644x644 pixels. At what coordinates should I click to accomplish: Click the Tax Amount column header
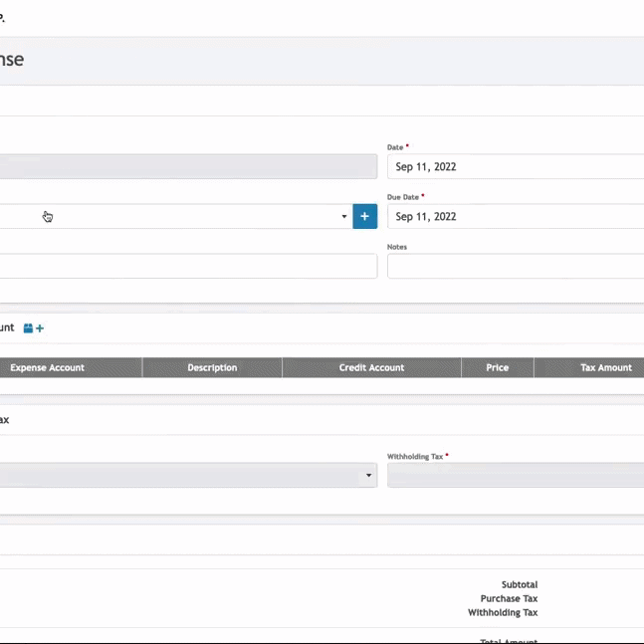[605, 367]
